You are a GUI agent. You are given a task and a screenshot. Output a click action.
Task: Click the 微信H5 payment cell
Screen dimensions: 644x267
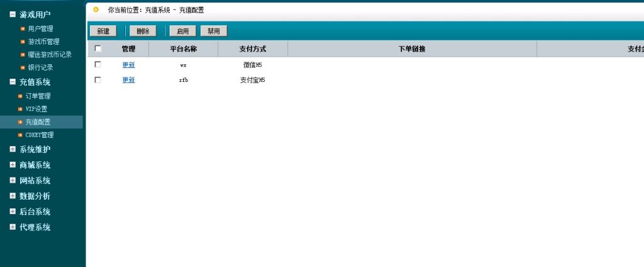point(253,65)
